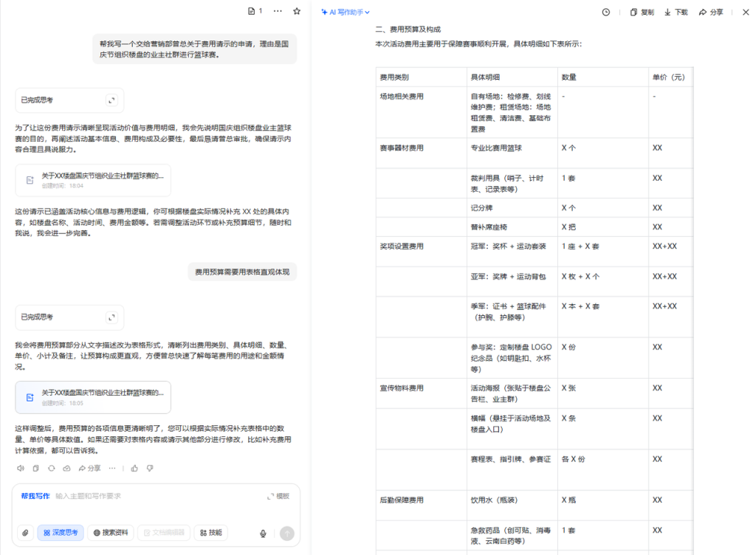Give the response a thumbs up
The width and height of the screenshot is (756, 555).
click(134, 468)
